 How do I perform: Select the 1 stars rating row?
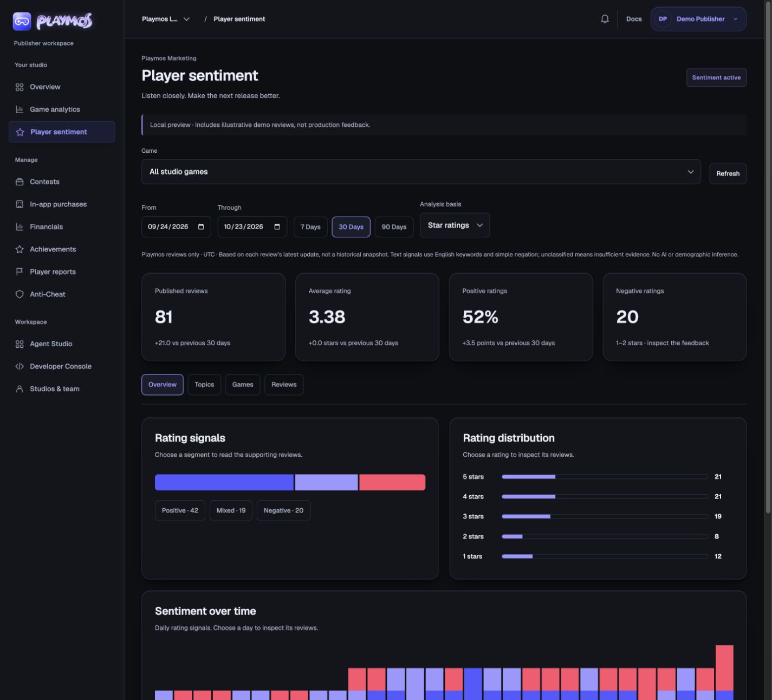point(592,556)
